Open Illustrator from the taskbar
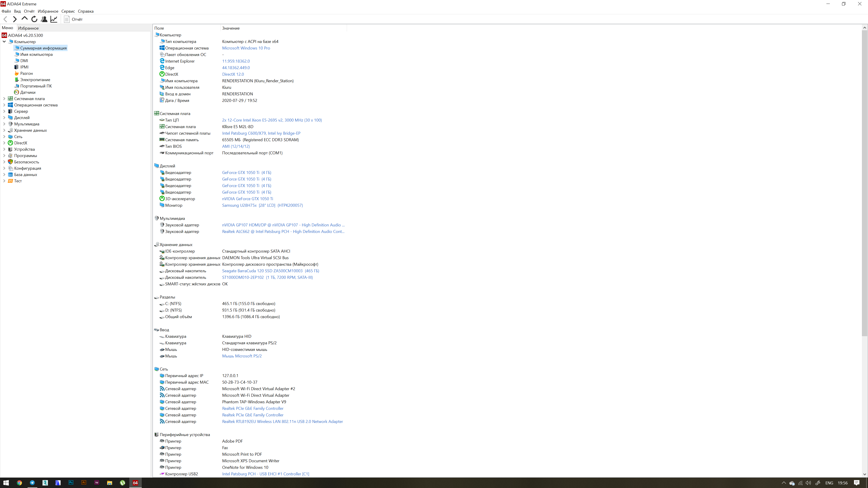This screenshot has height=488, width=868. [x=84, y=483]
